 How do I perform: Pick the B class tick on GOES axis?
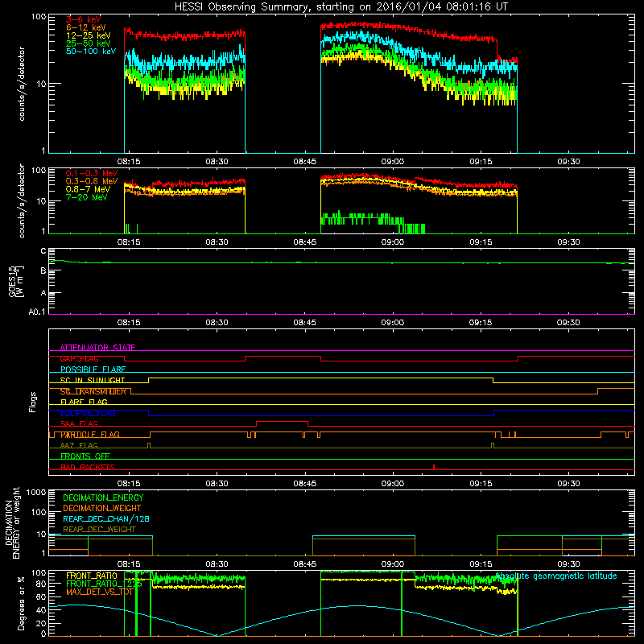pyautogui.click(x=43, y=270)
